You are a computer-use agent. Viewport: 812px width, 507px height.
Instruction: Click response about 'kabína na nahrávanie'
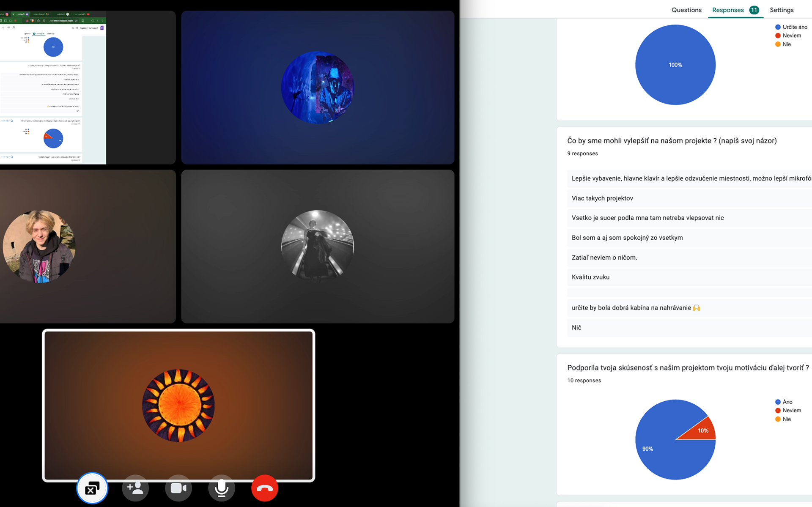tap(689, 308)
